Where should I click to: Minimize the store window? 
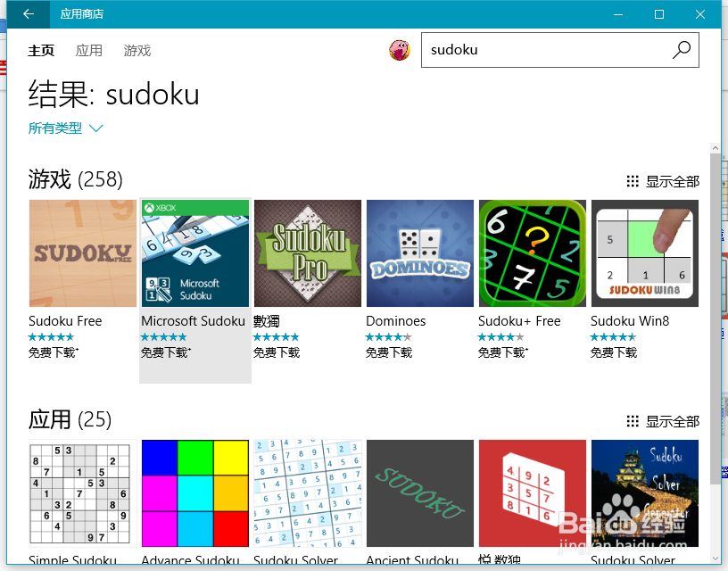tap(618, 14)
